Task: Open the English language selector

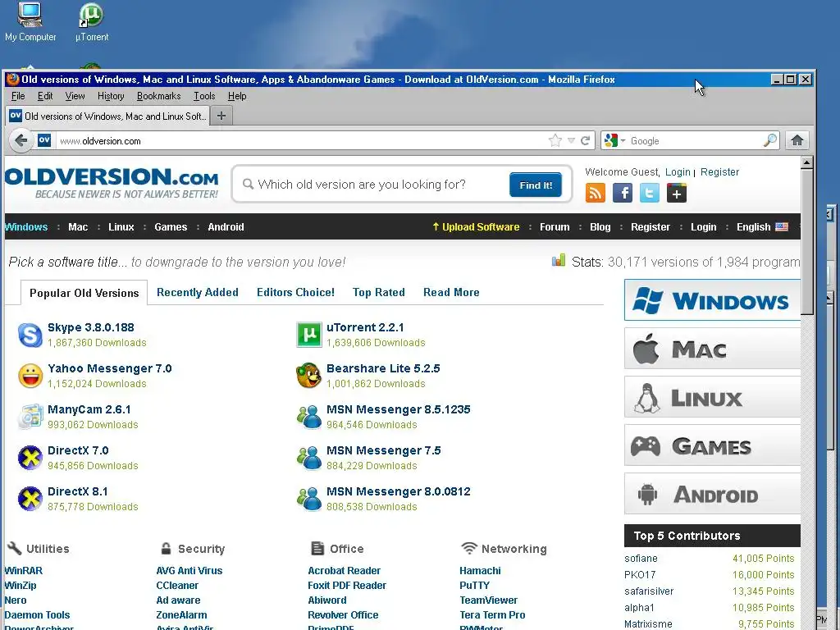Action: (762, 226)
